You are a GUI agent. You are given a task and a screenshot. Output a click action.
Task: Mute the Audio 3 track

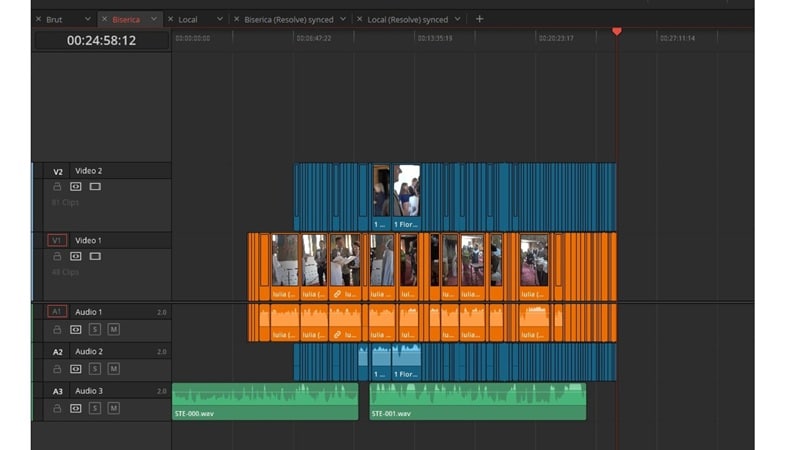[x=114, y=408]
